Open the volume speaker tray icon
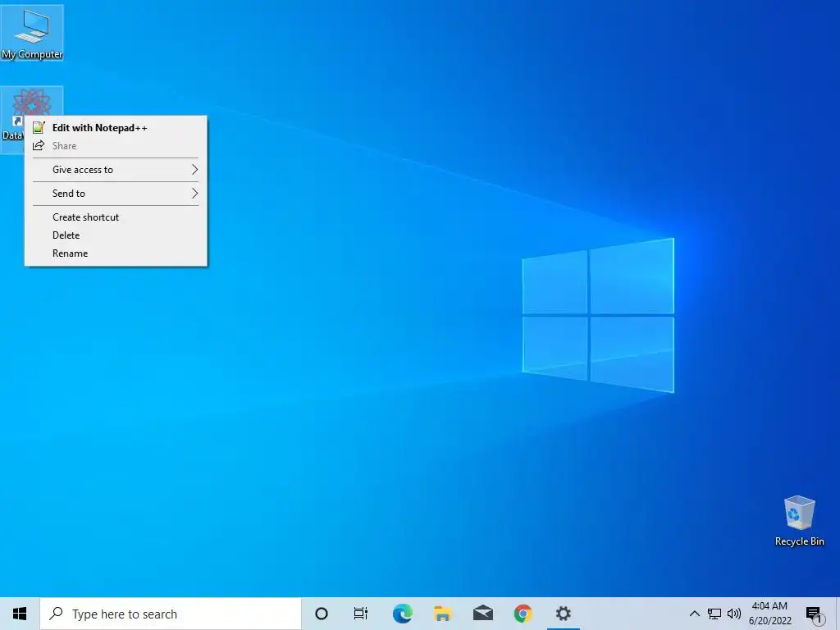The height and width of the screenshot is (630, 840). [x=734, y=614]
